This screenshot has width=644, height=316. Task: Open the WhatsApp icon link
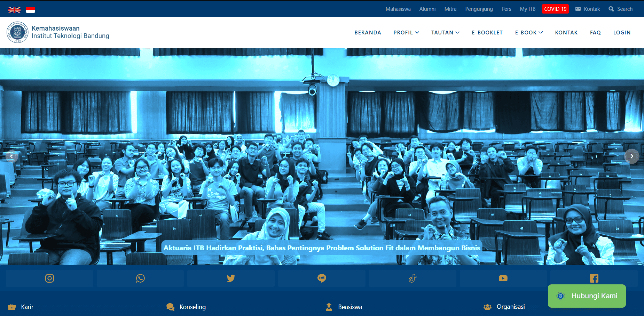[140, 278]
